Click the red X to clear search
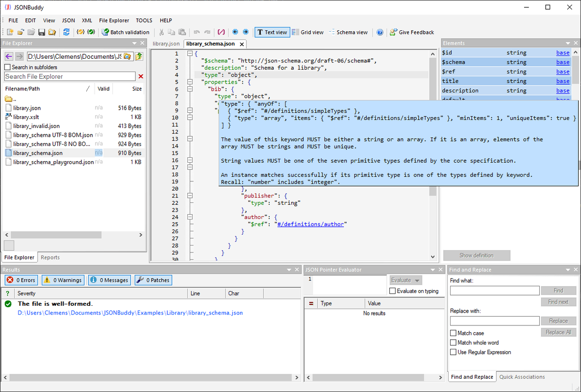 pos(141,76)
